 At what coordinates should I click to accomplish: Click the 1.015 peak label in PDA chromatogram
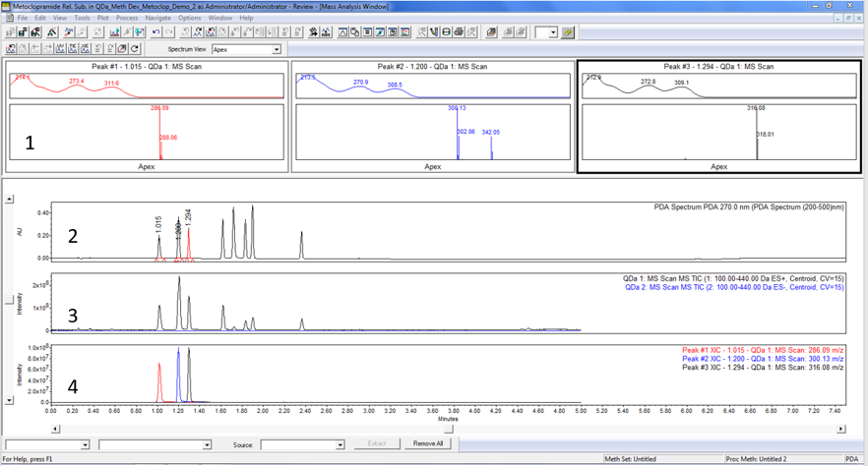[158, 223]
